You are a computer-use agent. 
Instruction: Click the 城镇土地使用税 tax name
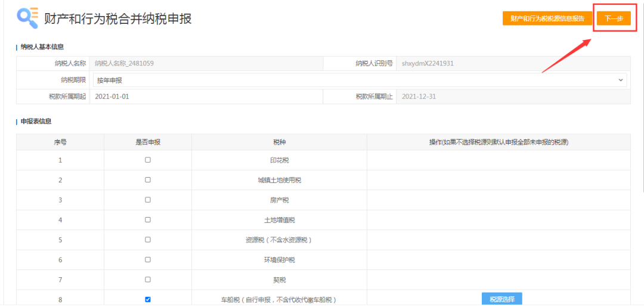coord(279,180)
